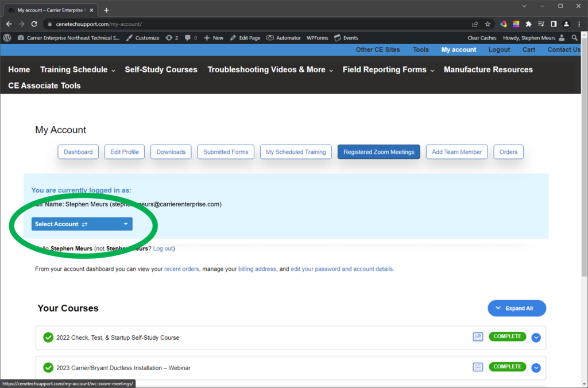Close the My account browser tab
Screen dimensions: 588x388
[x=91, y=10]
